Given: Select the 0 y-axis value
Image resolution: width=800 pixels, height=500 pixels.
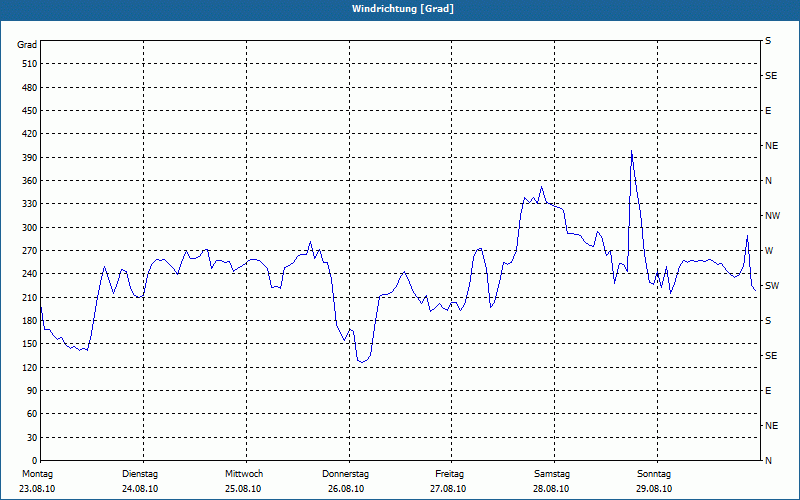Looking at the screenshot, I should click(35, 461).
